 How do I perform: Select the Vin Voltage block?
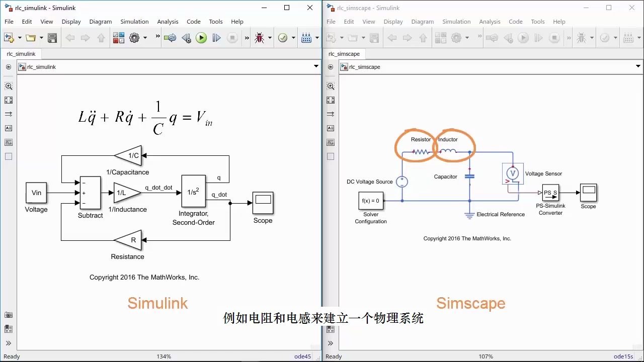click(36, 193)
